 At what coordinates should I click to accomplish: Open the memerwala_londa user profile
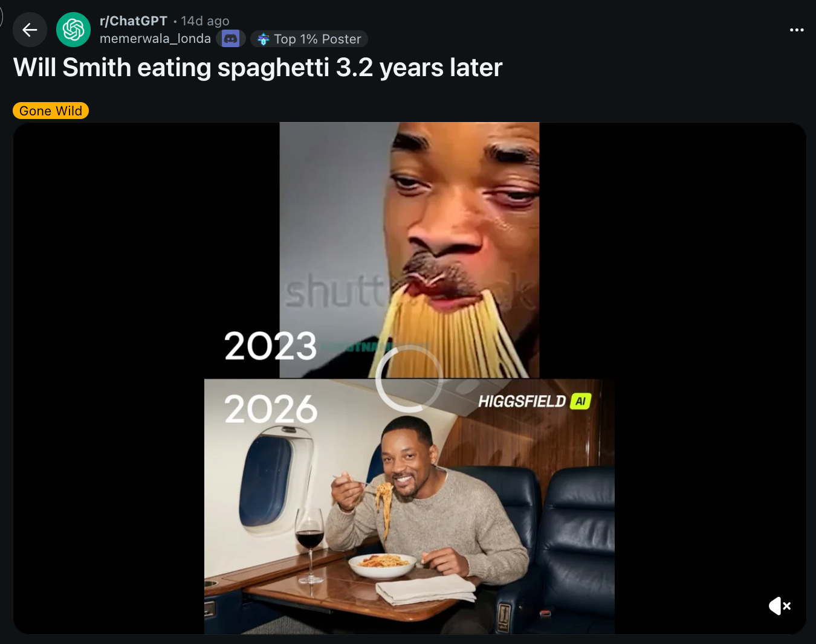(155, 39)
